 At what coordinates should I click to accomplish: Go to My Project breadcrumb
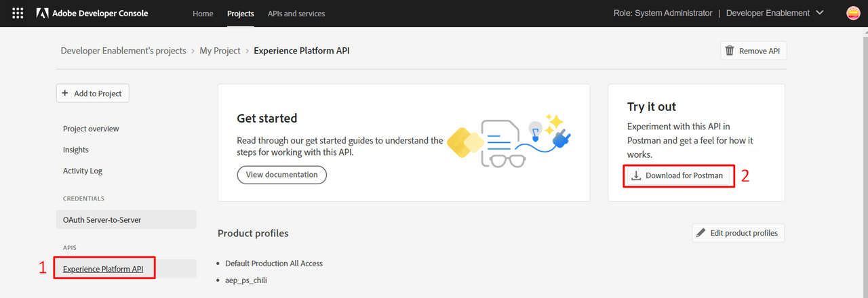click(220, 51)
